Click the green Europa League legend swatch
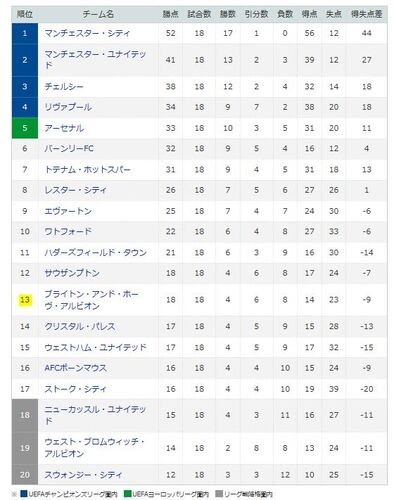Viewport: 394px width, 500px height. tap(127, 494)
